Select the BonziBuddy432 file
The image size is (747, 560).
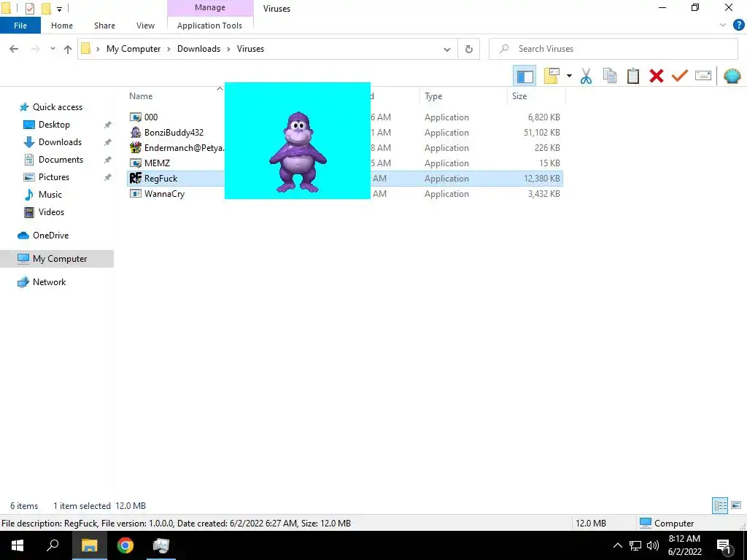click(174, 133)
